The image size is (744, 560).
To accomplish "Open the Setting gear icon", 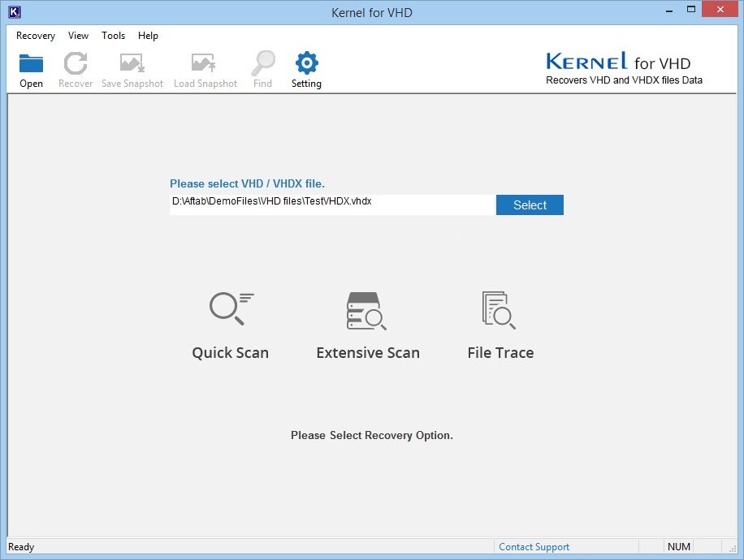I will (306, 70).
